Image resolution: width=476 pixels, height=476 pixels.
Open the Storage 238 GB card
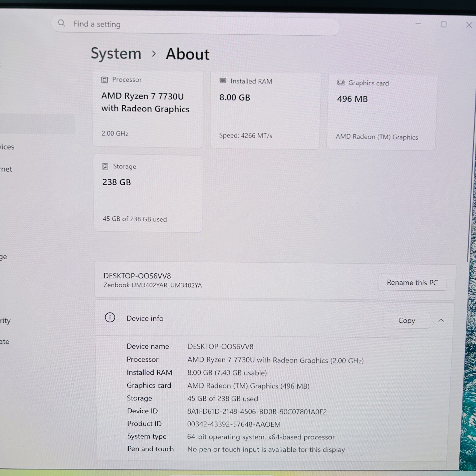148,194
